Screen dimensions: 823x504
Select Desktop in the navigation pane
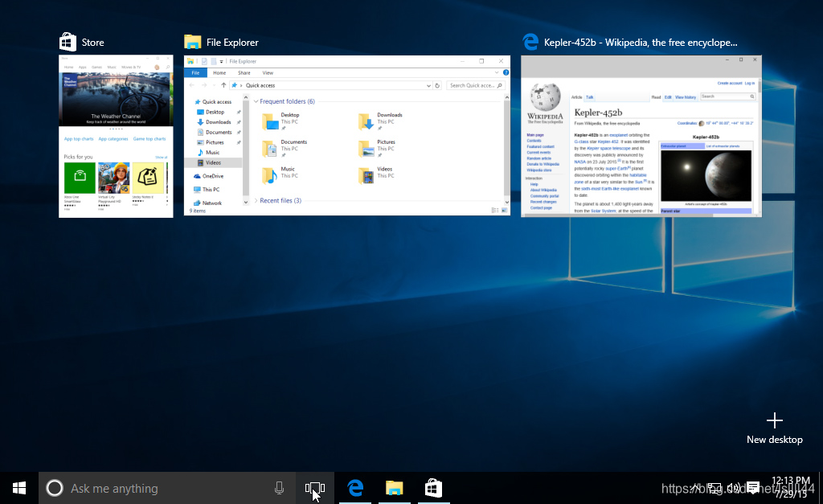[211, 112]
